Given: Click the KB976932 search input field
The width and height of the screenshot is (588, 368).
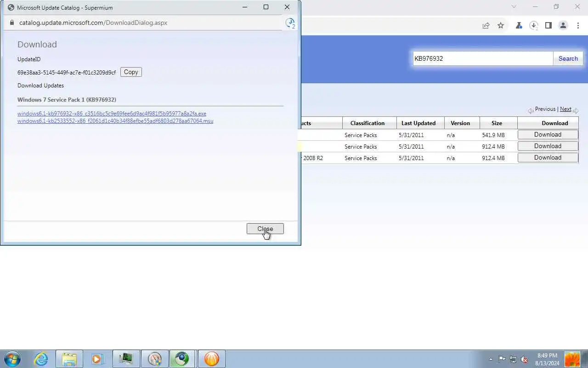Looking at the screenshot, I should tap(483, 58).
